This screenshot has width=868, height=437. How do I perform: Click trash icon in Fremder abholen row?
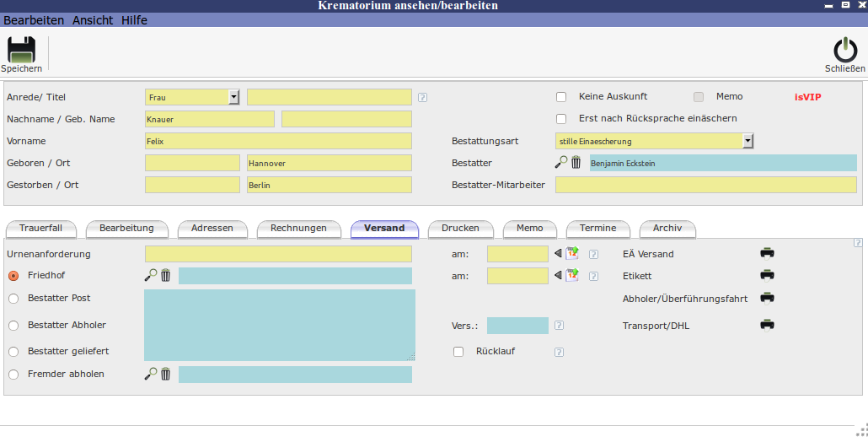point(166,374)
